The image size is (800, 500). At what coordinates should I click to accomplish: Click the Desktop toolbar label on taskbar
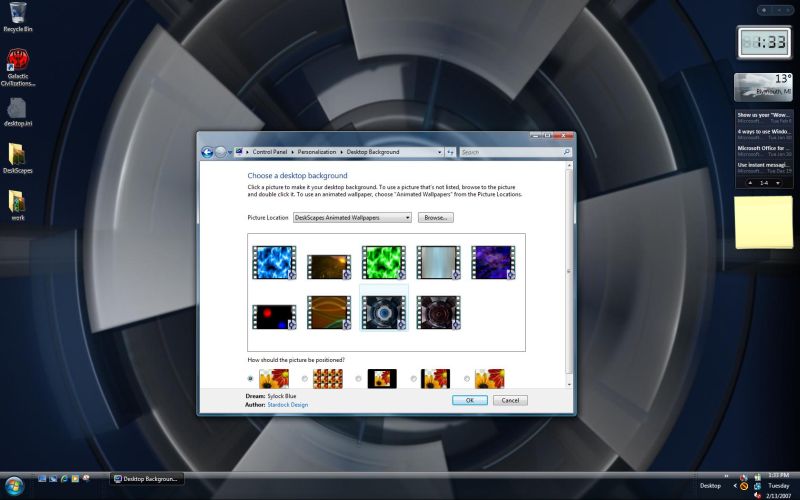(710, 486)
